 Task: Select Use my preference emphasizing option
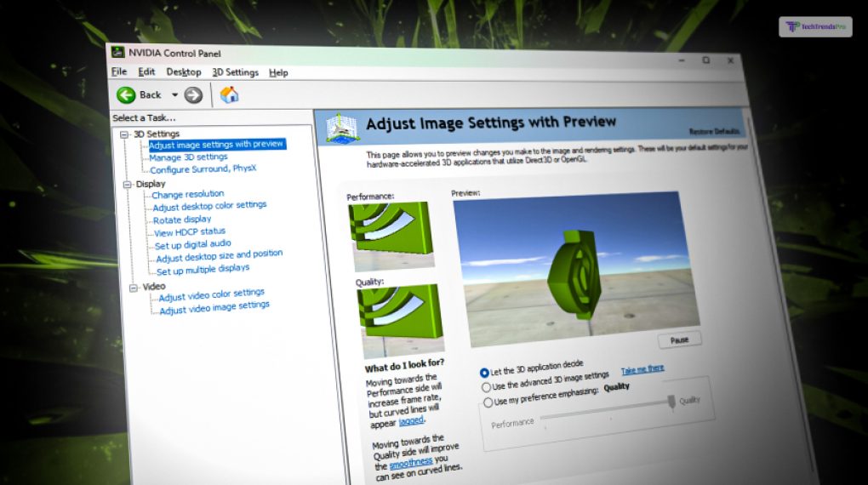[x=488, y=402]
